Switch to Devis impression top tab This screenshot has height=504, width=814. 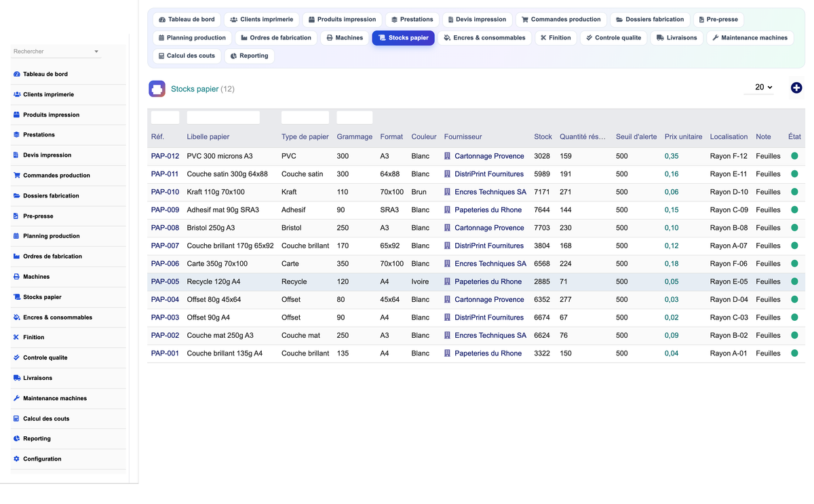tap(478, 20)
